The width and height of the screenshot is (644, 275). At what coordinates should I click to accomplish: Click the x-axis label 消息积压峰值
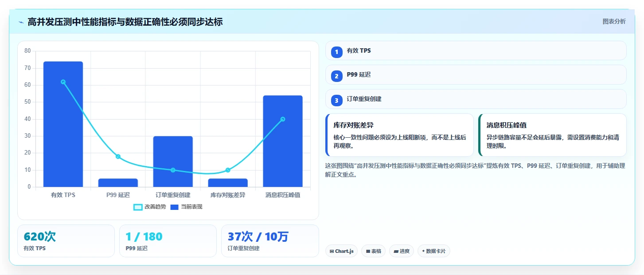[283, 195]
